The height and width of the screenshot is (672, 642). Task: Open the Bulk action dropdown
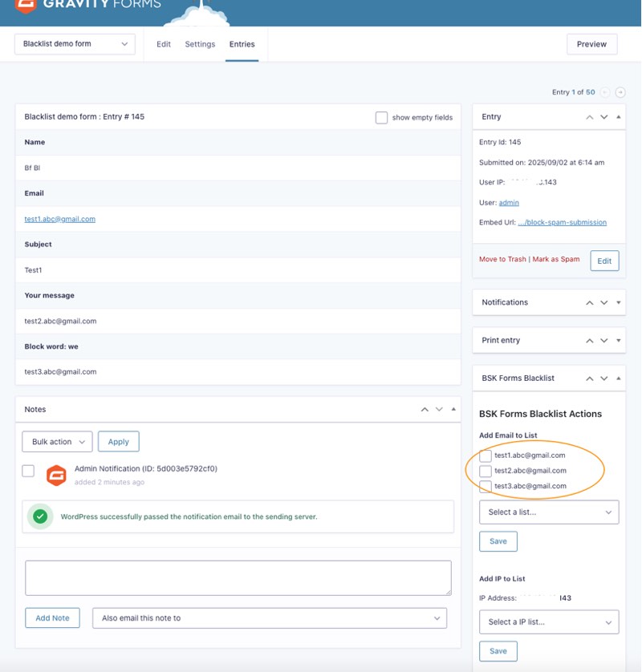tap(57, 442)
